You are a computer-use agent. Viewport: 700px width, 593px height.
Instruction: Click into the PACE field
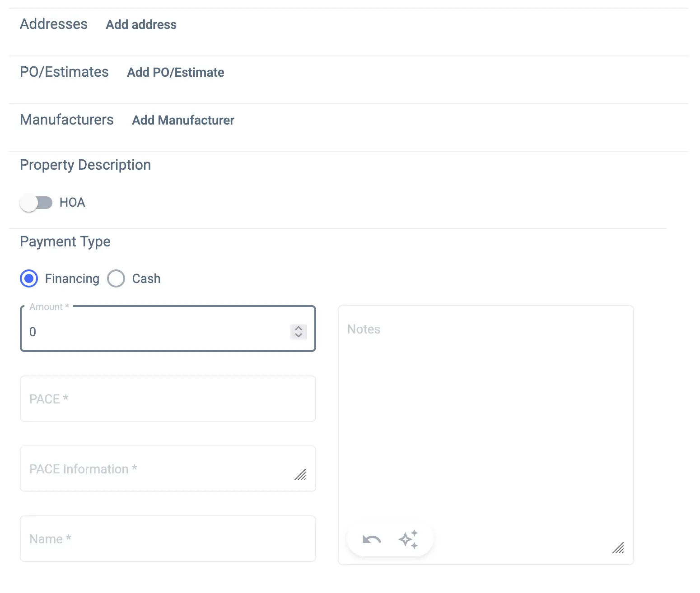click(x=168, y=399)
